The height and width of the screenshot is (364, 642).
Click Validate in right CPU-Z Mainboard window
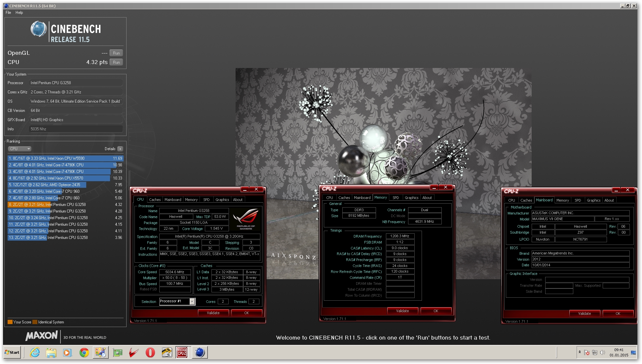click(585, 314)
